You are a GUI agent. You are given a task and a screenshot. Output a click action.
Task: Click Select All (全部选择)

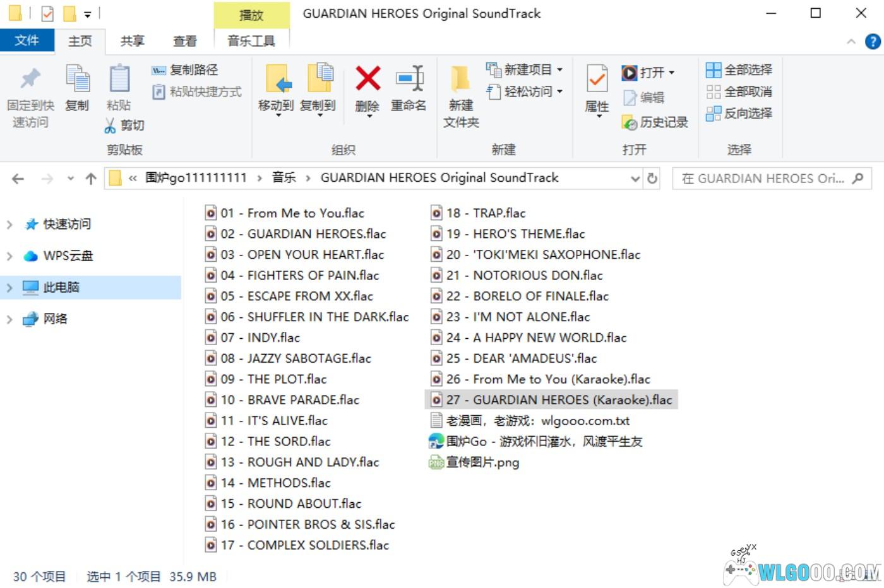pos(739,70)
